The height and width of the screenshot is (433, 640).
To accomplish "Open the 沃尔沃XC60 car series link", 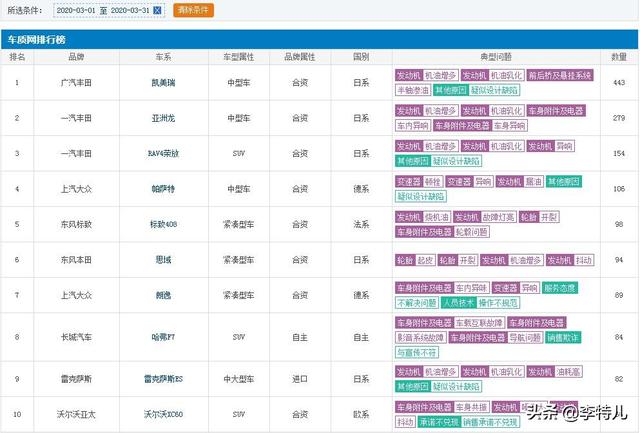I will [x=163, y=415].
